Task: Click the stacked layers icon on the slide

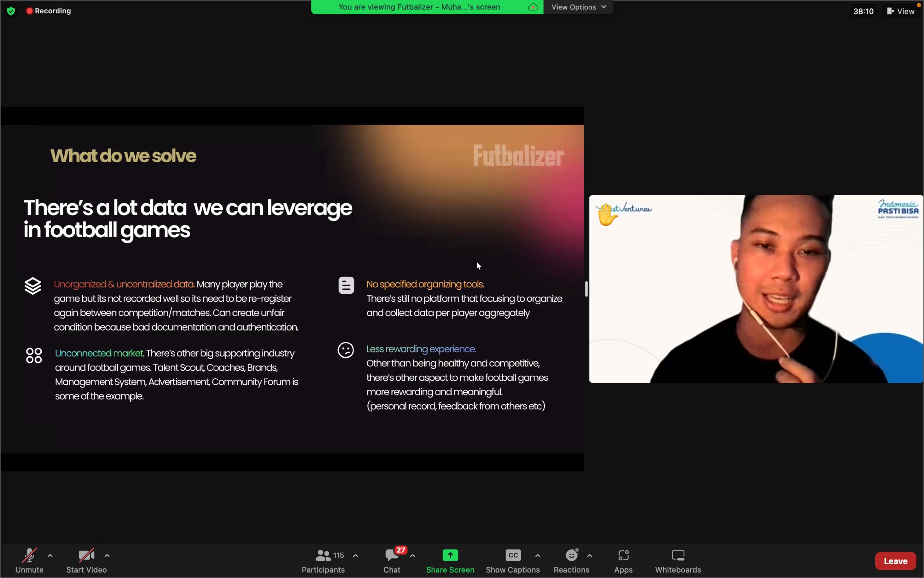Action: [33, 286]
